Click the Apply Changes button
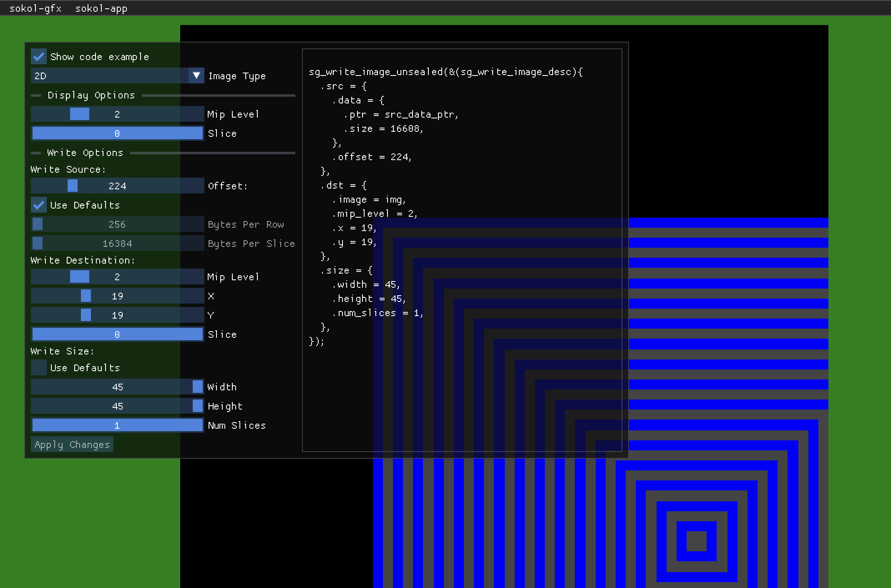Viewport: 891px width, 588px height. click(x=72, y=444)
